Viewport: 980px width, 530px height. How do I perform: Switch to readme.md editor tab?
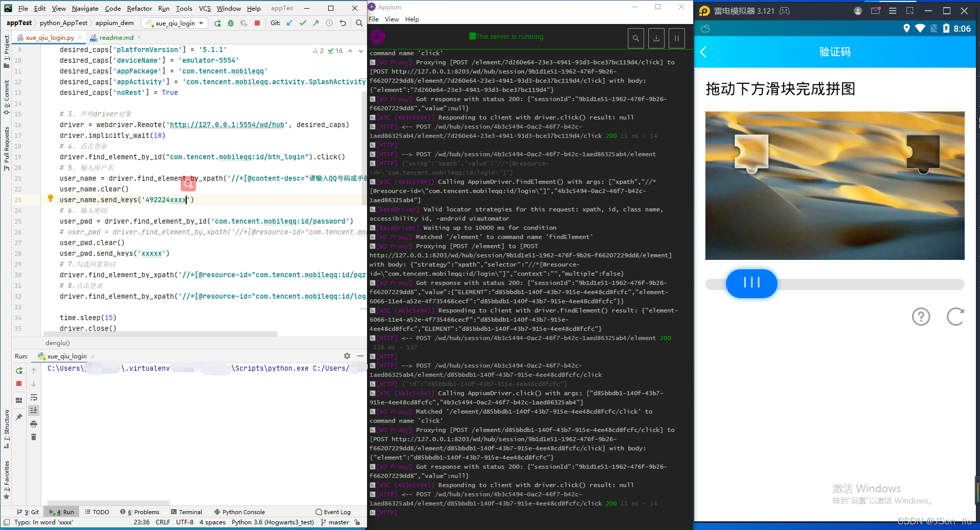click(x=112, y=38)
